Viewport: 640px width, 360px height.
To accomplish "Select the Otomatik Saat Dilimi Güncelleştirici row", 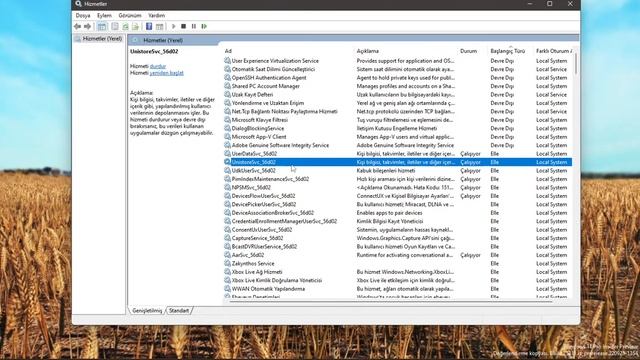I will [x=398, y=69].
